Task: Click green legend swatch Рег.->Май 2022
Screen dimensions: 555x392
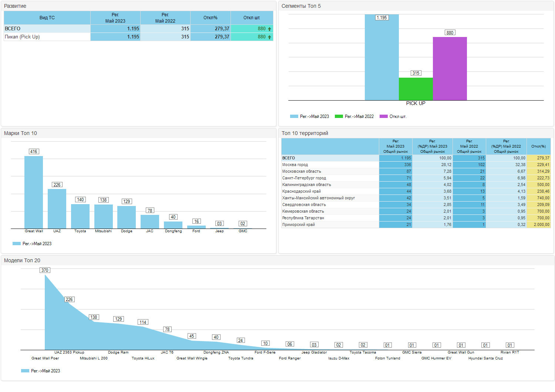Action: [x=339, y=116]
